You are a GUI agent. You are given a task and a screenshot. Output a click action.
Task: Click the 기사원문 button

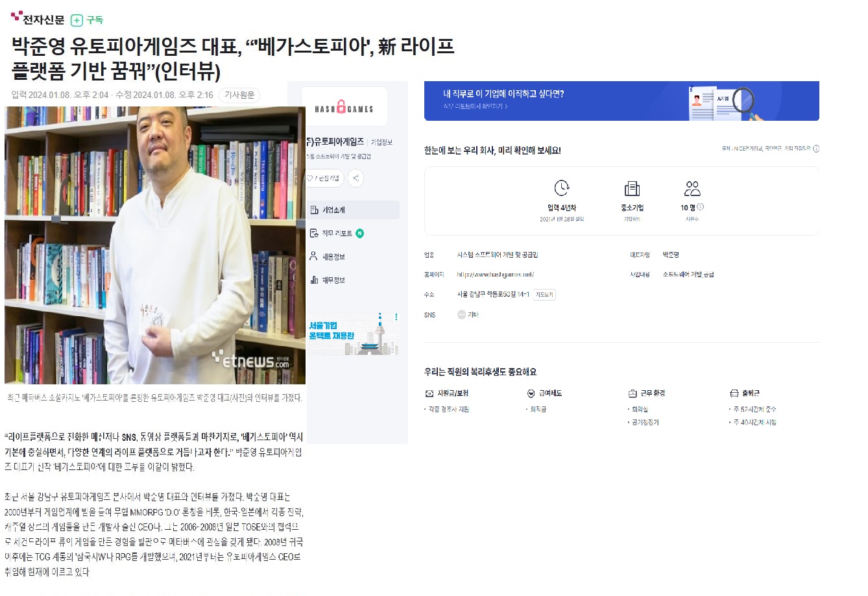click(x=239, y=95)
